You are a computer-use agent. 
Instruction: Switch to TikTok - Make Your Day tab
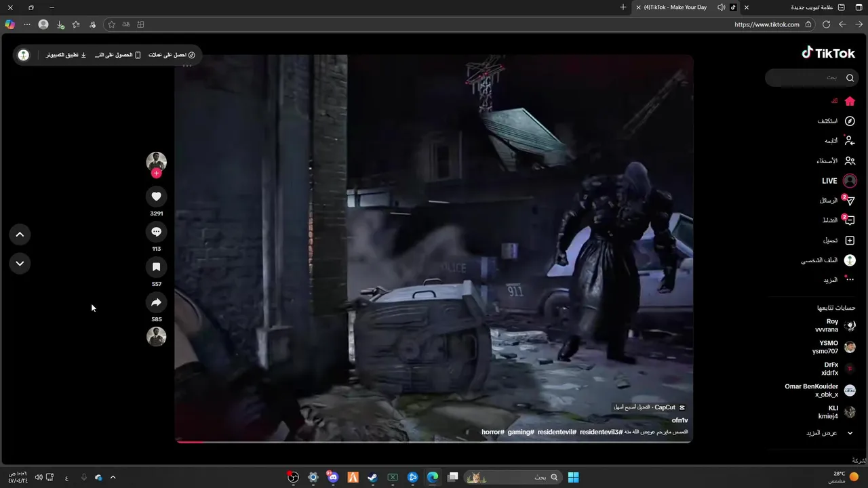click(x=686, y=7)
